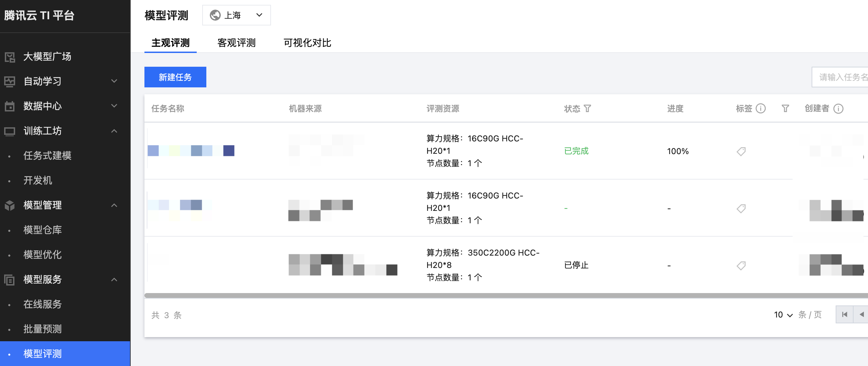Switch to the 可视化对比 tab
This screenshot has height=366, width=868.
tap(307, 43)
